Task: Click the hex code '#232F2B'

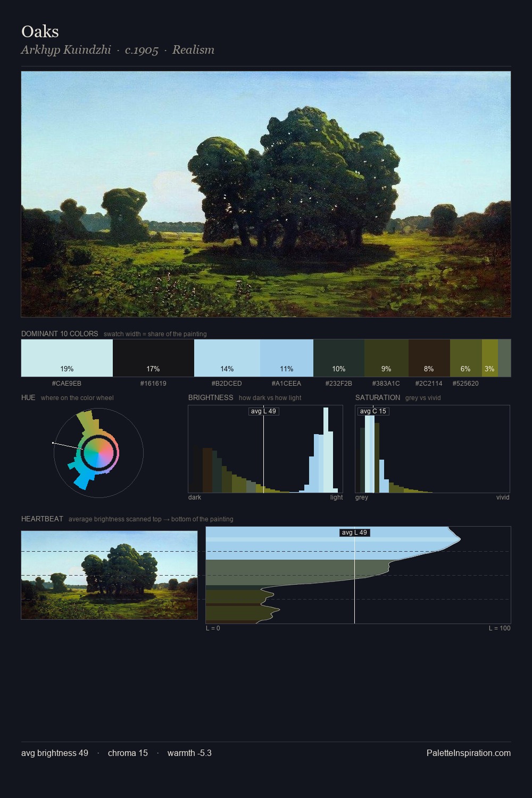Action: point(339,383)
